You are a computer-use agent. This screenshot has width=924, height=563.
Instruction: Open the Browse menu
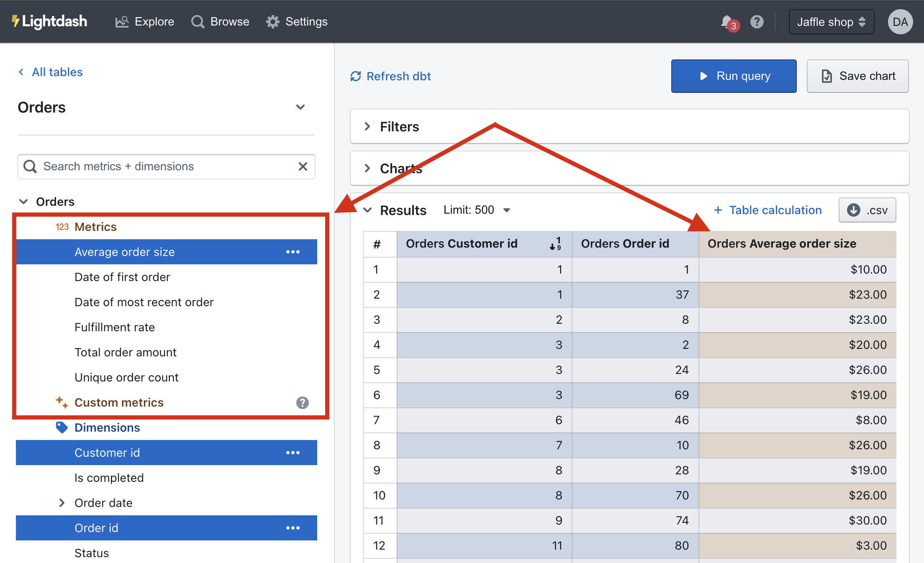tap(220, 22)
